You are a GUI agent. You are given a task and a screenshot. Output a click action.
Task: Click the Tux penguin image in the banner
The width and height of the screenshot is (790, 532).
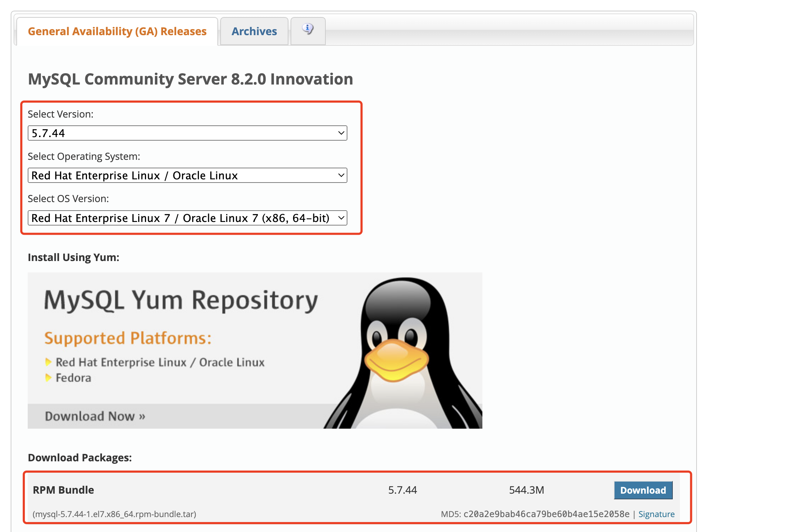[x=403, y=353]
